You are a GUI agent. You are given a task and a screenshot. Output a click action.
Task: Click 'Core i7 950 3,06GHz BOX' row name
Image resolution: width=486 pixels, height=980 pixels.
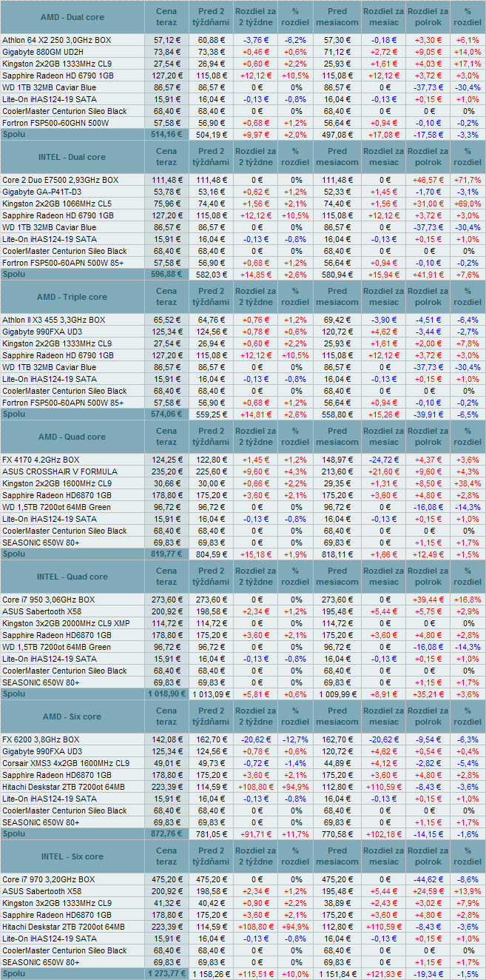[x=49, y=600]
